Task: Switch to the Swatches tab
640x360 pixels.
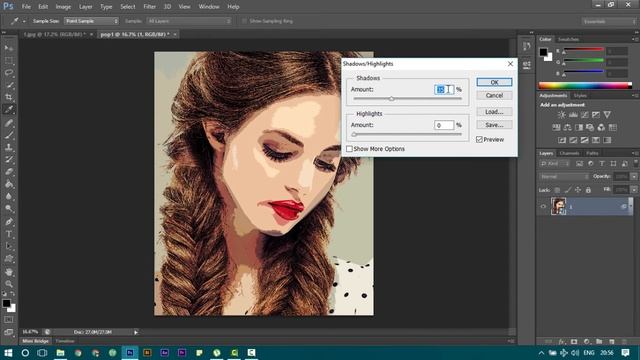Action: 569,40
